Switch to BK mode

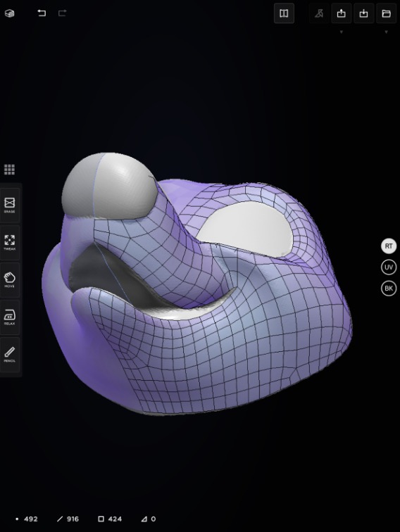[389, 288]
